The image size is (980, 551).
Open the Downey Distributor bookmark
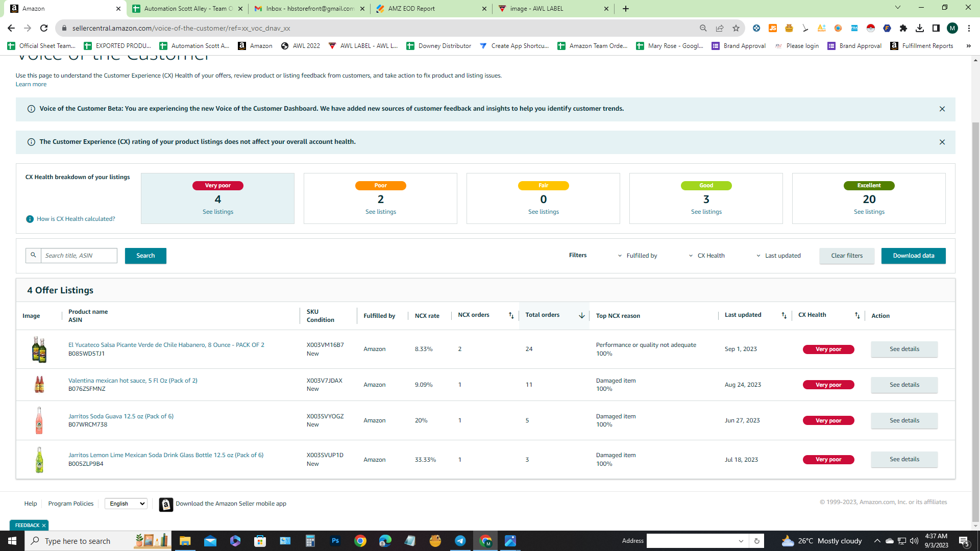(x=439, y=46)
